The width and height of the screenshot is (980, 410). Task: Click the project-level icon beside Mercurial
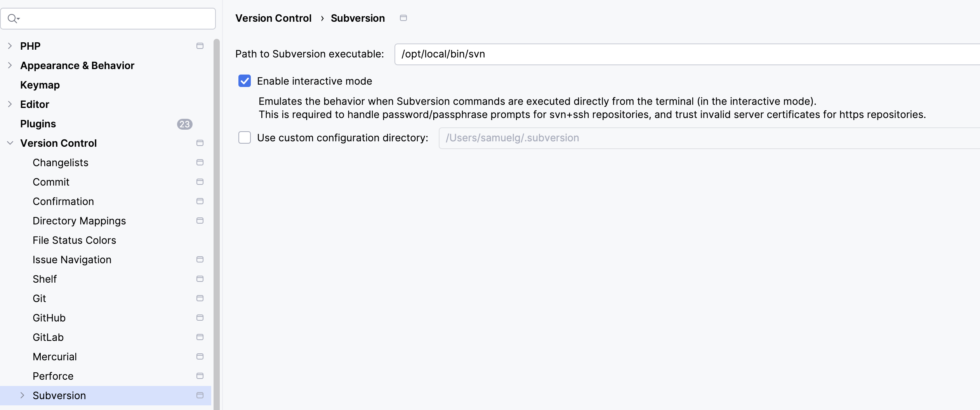(x=200, y=356)
